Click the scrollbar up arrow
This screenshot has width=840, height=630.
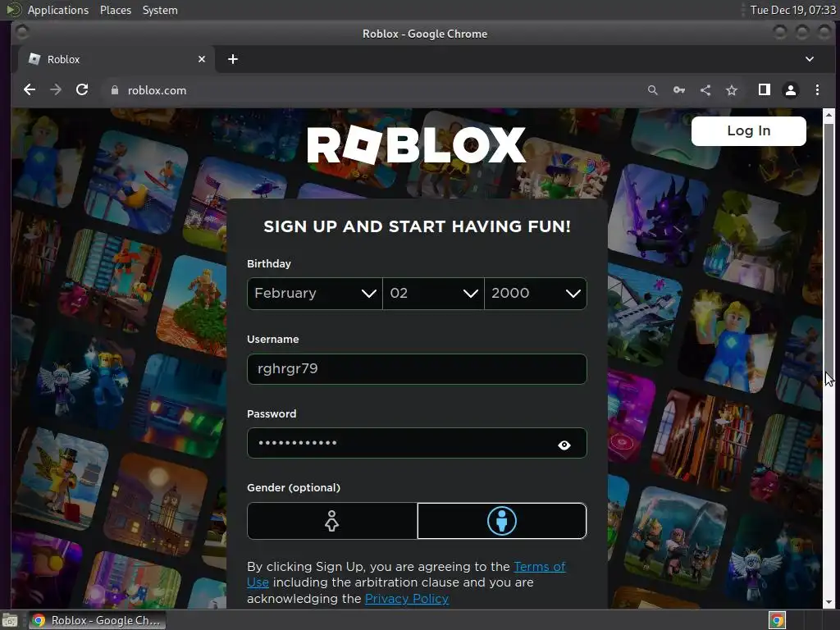(829, 115)
